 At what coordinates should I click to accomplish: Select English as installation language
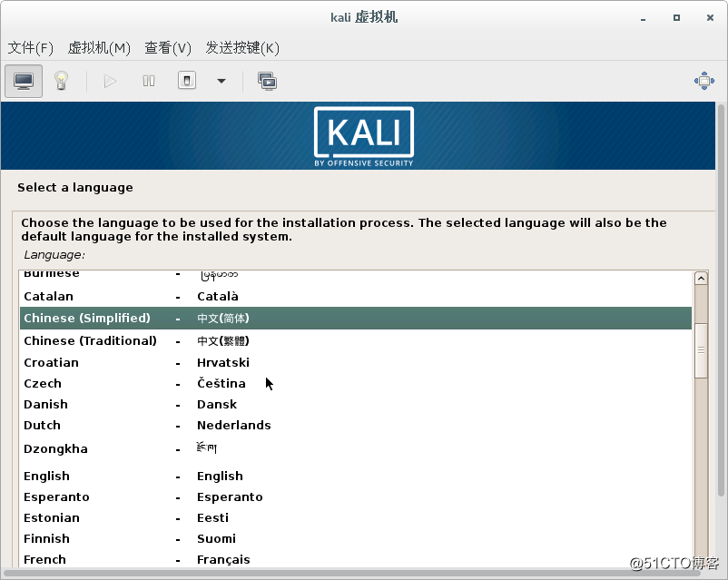tap(356, 476)
